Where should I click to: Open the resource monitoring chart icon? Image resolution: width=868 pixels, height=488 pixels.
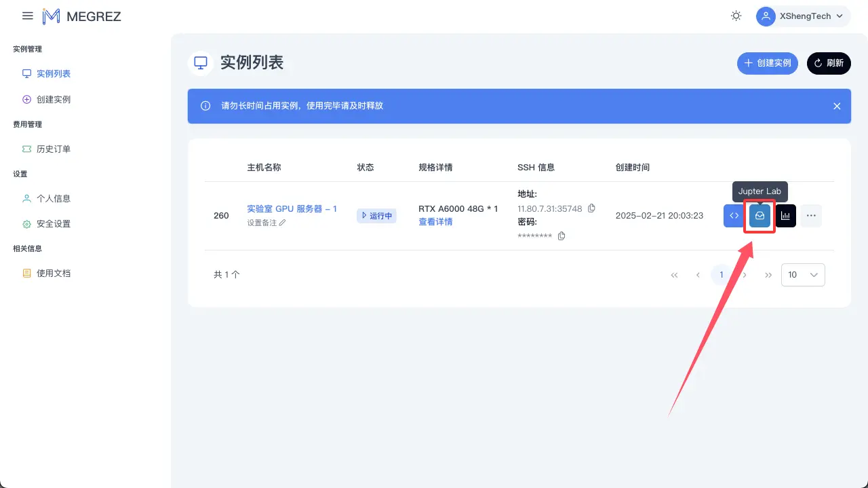[785, 215]
